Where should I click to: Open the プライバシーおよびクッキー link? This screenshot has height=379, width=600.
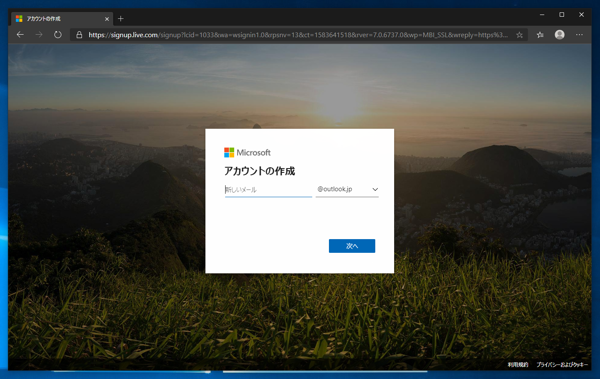pos(562,365)
